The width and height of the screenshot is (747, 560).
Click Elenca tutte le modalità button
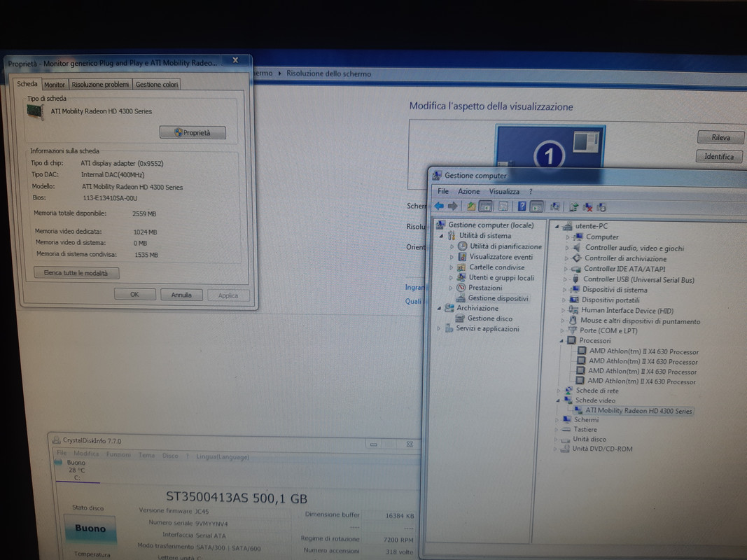[x=76, y=273]
